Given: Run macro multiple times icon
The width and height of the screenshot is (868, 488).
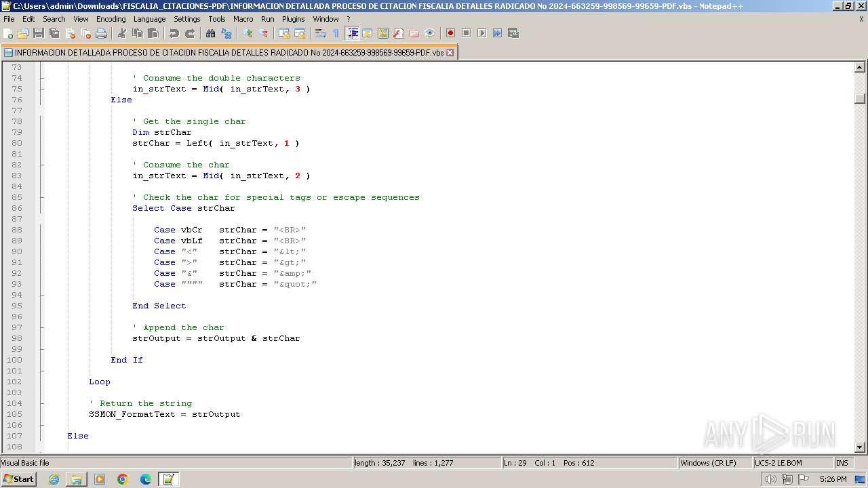Looking at the screenshot, I should click(498, 33).
